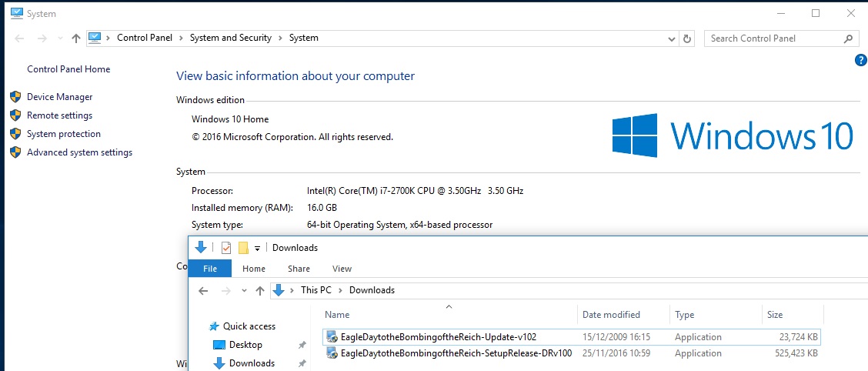Click Downloads window blue arrow title icon
The width and height of the screenshot is (868, 371).
(201, 247)
